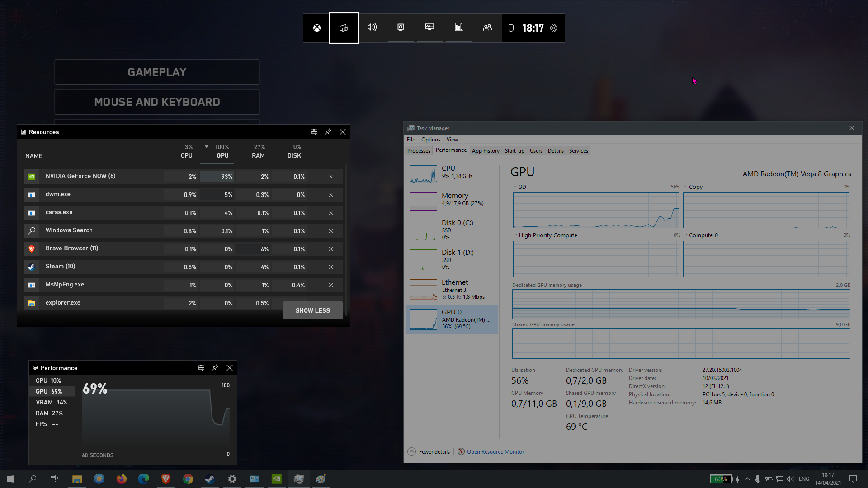Screen dimensions: 868x488
Task: Toggle the Resources widget icon in Game Bar
Action: coord(459,28)
